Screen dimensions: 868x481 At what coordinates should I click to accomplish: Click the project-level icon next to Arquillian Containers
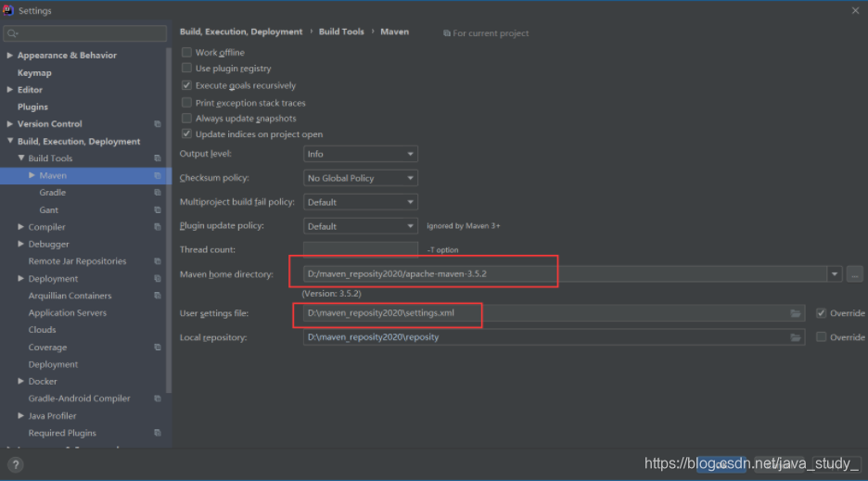158,296
